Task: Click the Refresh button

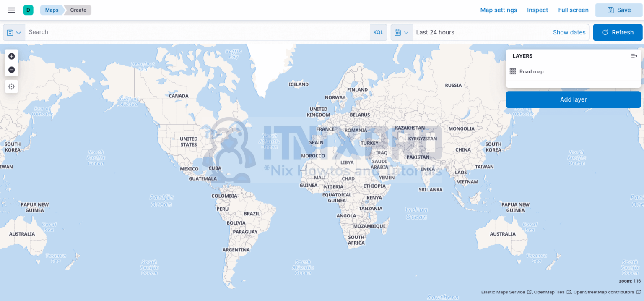Action: 618,32
